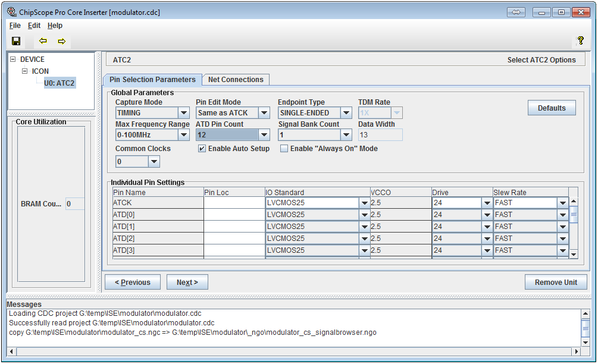The width and height of the screenshot is (598, 364).
Task: Click the "Loading CDC project" message line
Action: pos(105,313)
